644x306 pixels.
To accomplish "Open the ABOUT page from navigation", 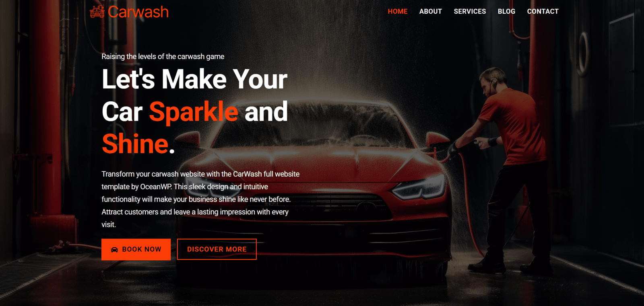I will pyautogui.click(x=430, y=11).
